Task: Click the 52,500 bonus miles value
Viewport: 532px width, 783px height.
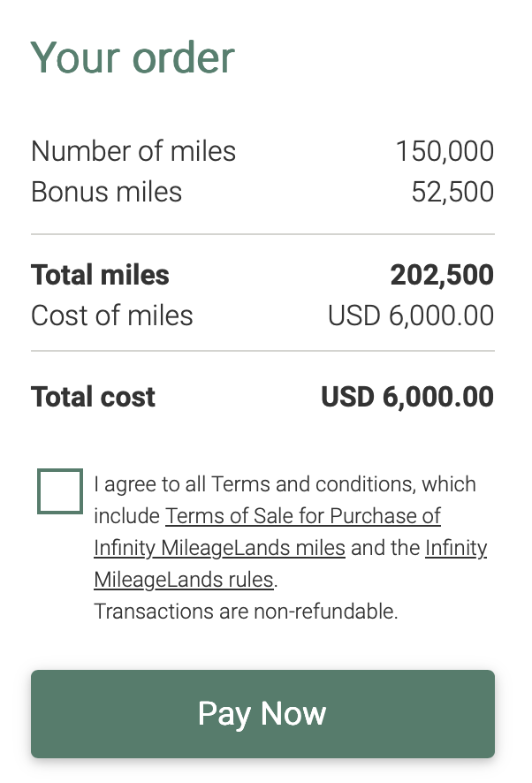Action: click(x=452, y=192)
